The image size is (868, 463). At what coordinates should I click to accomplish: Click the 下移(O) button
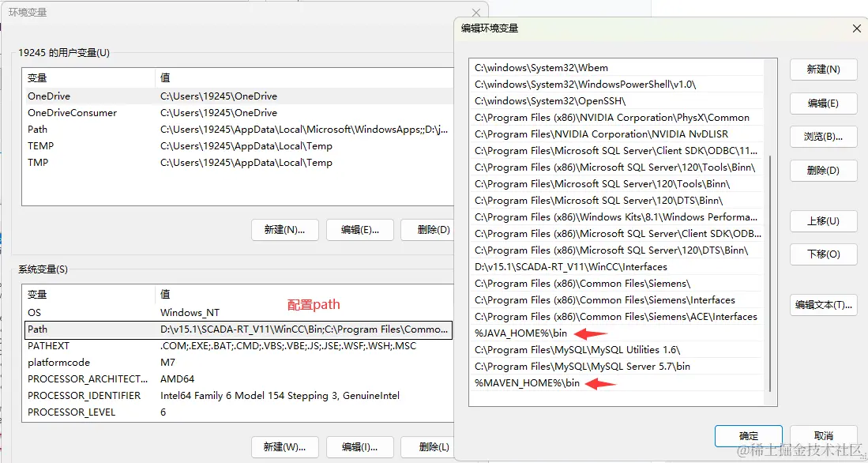tap(823, 254)
